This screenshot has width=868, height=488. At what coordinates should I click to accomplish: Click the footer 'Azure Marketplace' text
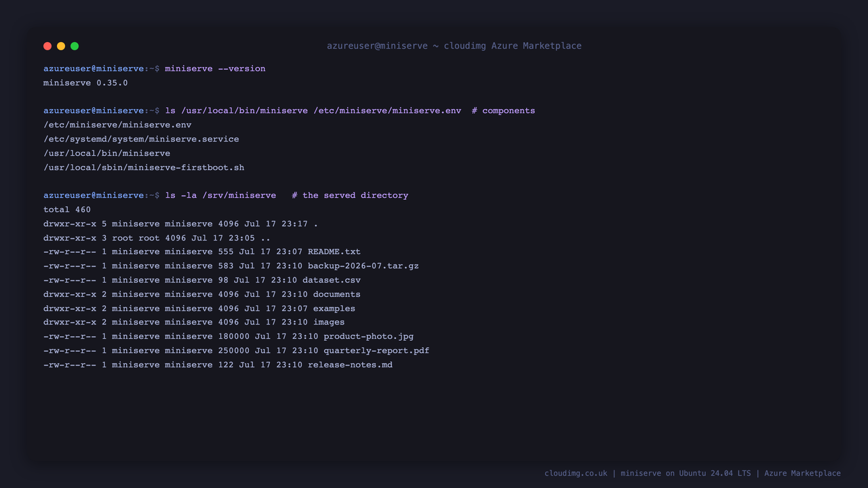[802, 473]
